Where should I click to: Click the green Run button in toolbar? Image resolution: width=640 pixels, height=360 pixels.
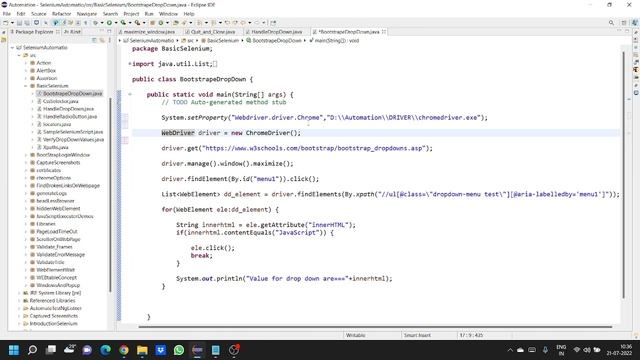coord(109,23)
